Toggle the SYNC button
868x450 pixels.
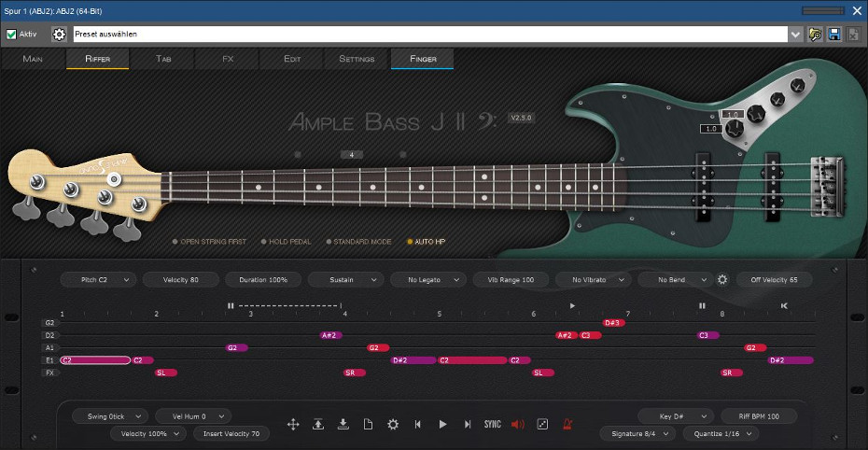pos(492,425)
